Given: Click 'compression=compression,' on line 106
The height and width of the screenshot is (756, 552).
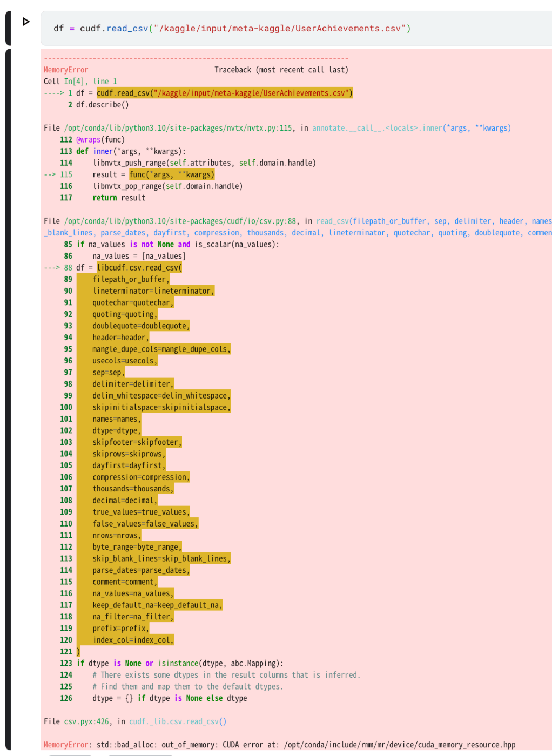Looking at the screenshot, I should 141,477.
